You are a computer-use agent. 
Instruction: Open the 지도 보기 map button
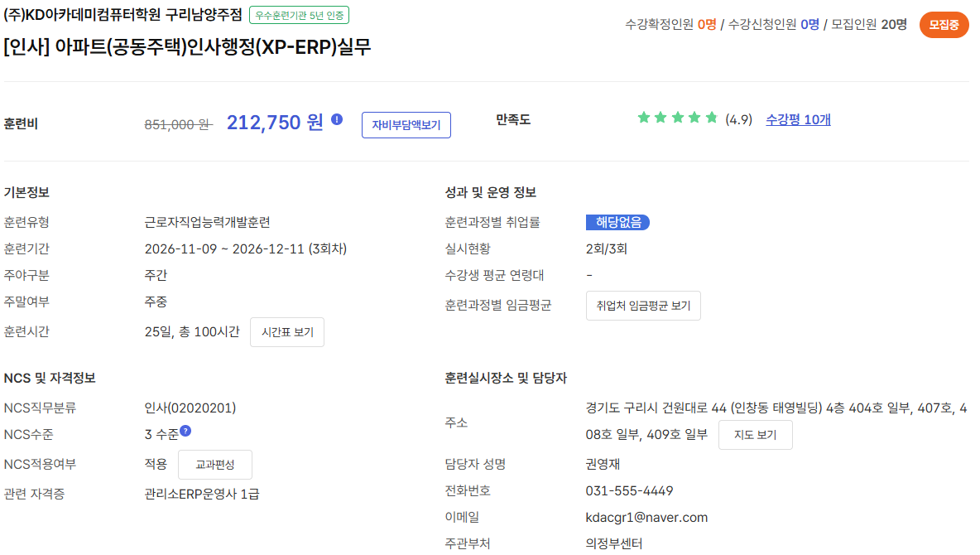click(755, 434)
